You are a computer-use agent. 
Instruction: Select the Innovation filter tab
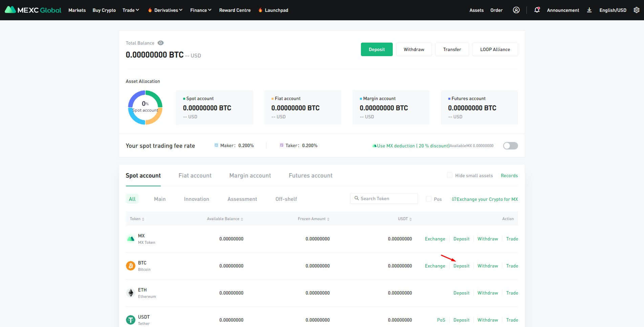coord(196,199)
